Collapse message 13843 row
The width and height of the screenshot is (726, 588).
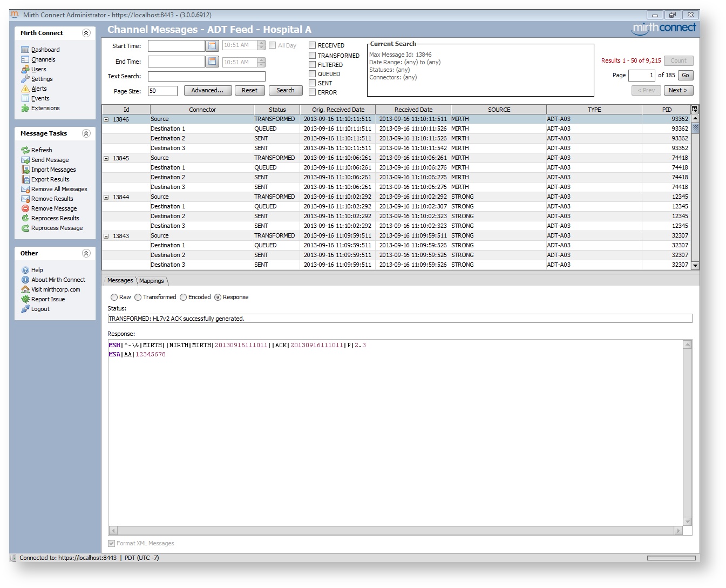tap(106, 236)
